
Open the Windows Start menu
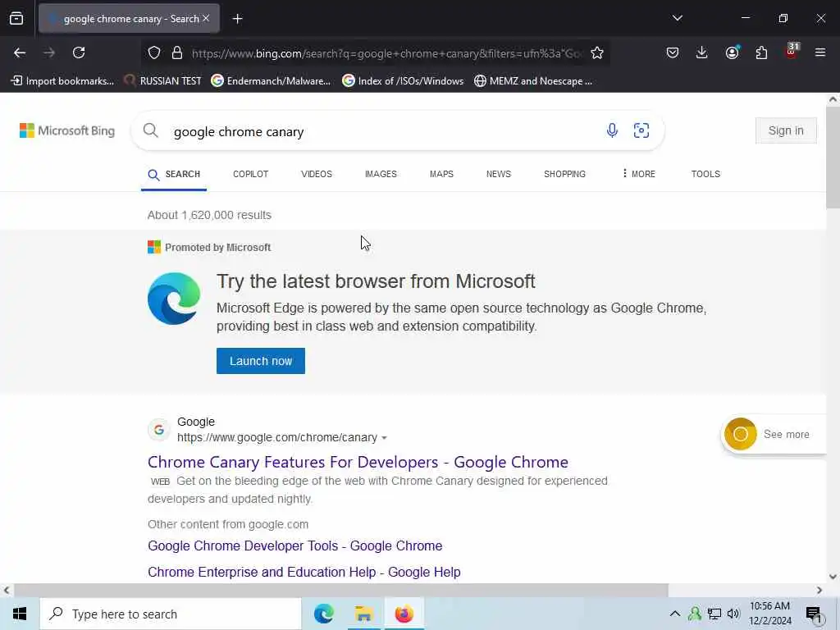point(20,614)
